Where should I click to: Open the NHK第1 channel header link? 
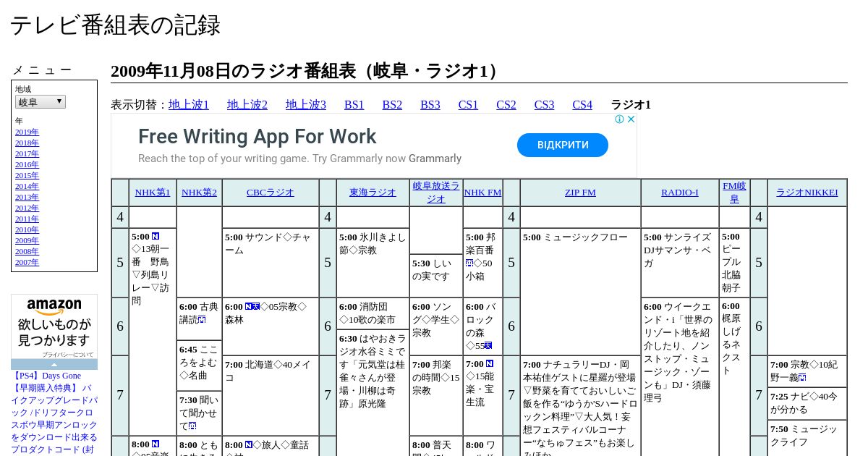(x=153, y=193)
